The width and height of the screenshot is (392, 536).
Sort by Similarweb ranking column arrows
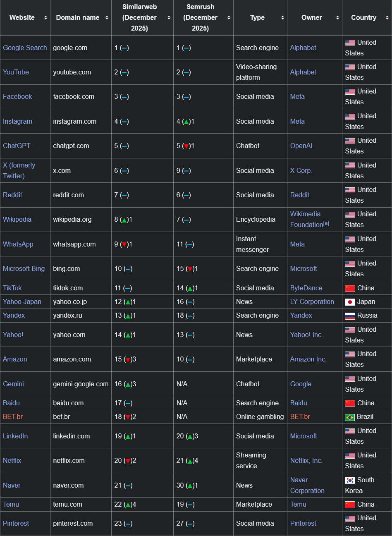click(169, 18)
